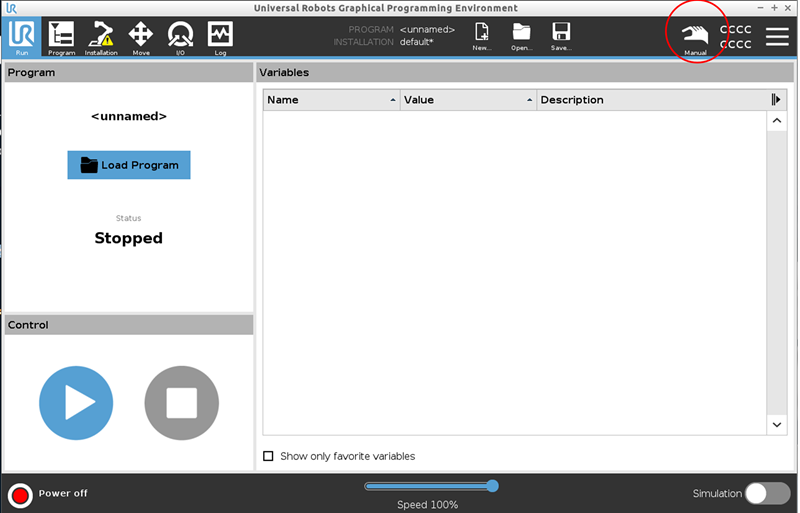Enable Show only favorite variables checkbox
The image size is (800, 513).
(268, 456)
